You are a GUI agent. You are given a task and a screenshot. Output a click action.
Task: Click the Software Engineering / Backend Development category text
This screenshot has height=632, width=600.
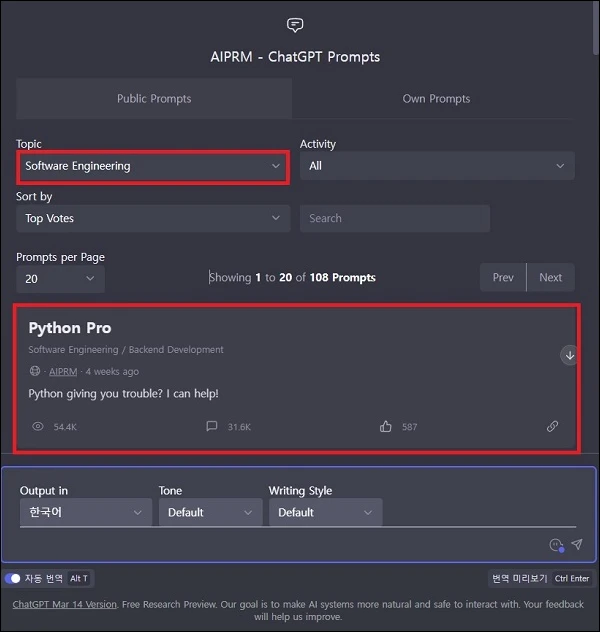point(126,349)
